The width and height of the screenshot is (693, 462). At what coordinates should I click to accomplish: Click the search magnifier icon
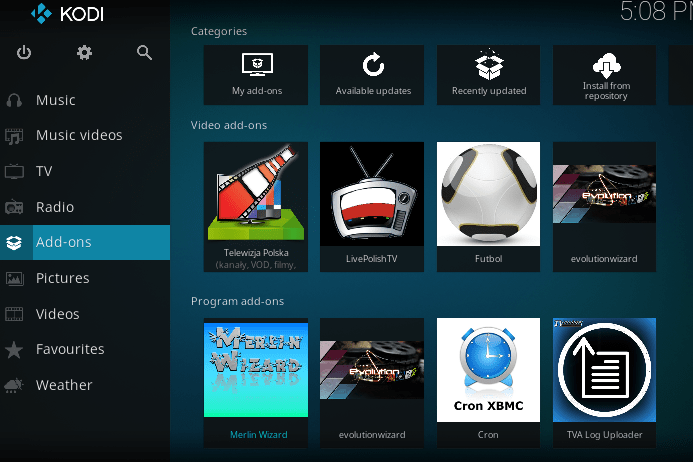pyautogui.click(x=145, y=53)
